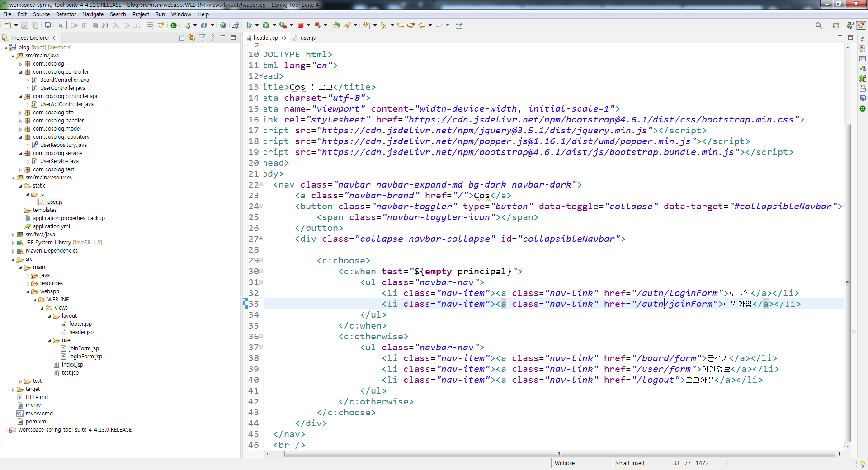Click the Search flashlight toolbar icon
This screenshot has width=868, height=470.
pyautogui.click(x=347, y=25)
